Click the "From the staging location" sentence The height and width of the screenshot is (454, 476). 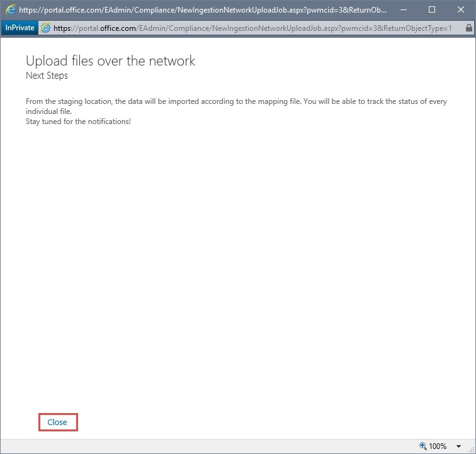tap(236, 101)
